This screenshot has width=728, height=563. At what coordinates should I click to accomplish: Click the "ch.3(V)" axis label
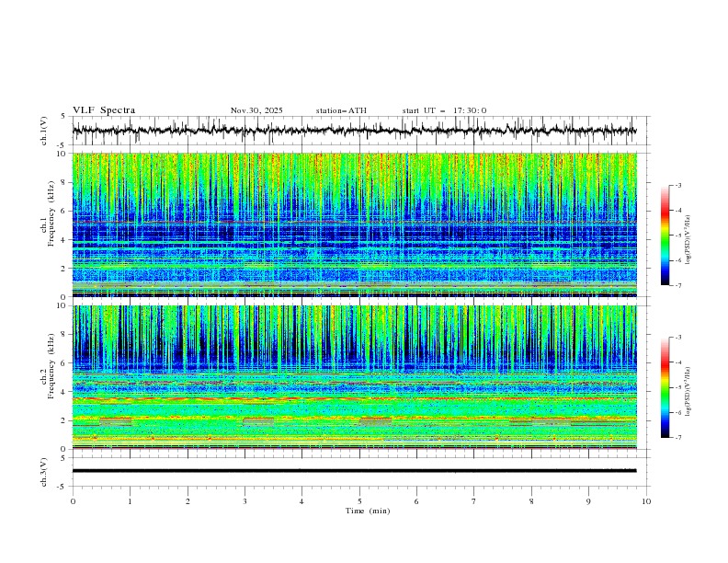point(44,472)
